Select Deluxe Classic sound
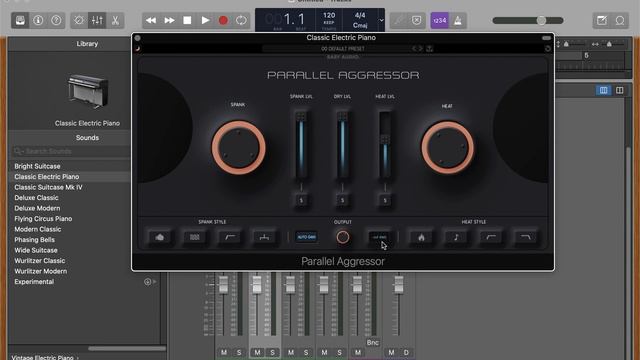The image size is (640, 360). coord(36,198)
